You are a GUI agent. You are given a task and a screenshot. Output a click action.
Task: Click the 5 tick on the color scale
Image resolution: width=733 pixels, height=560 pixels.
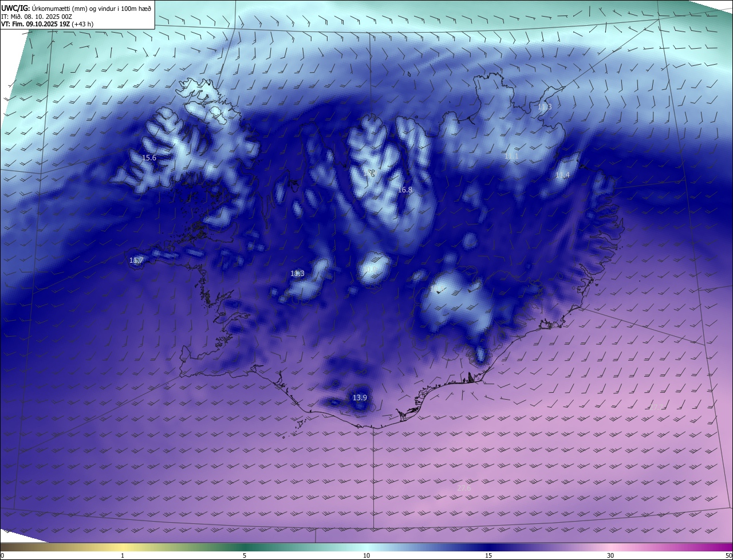(x=245, y=555)
